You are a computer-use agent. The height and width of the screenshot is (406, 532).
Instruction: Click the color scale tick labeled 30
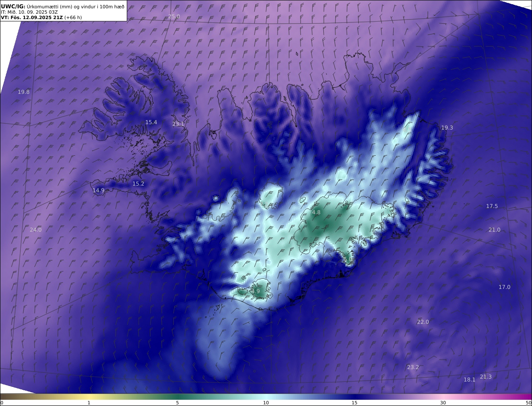click(443, 403)
